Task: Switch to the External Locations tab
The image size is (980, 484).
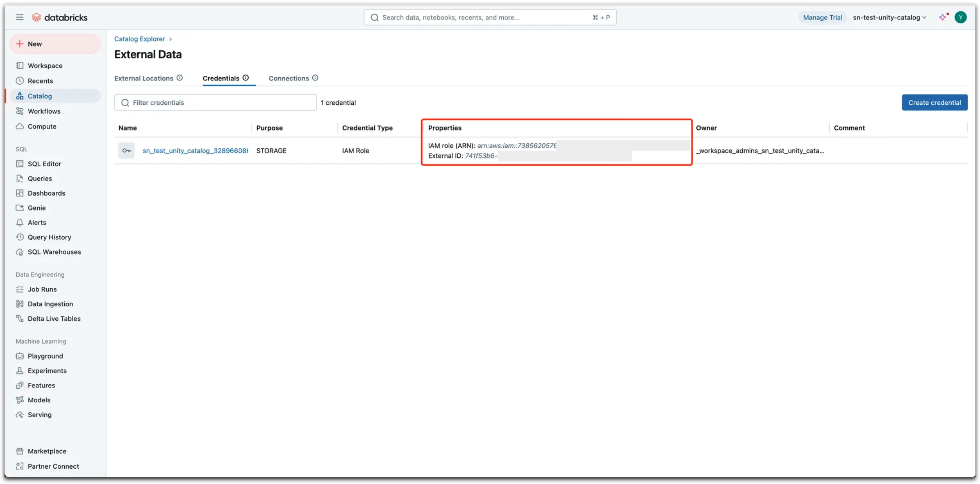Action: coord(144,78)
